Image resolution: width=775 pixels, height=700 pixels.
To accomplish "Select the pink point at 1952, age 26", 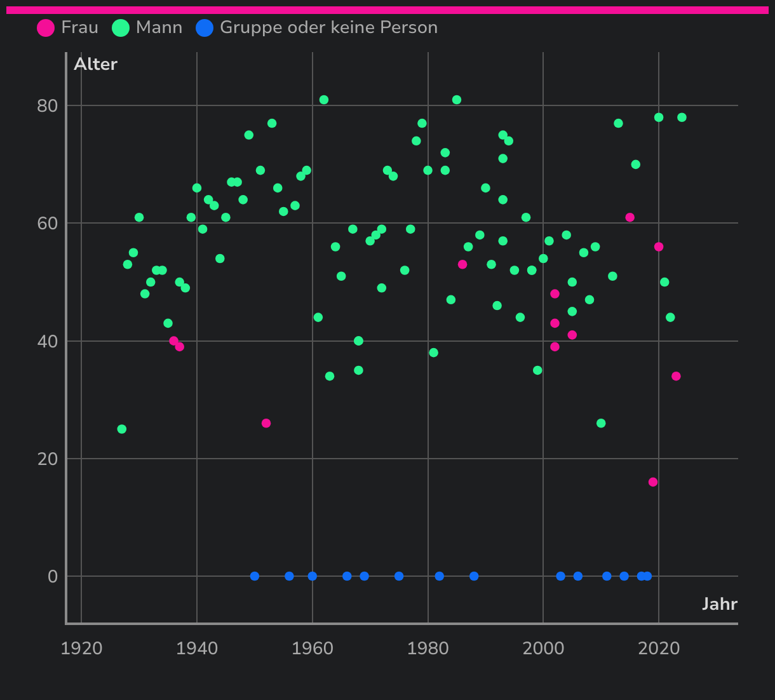I will 266,424.
